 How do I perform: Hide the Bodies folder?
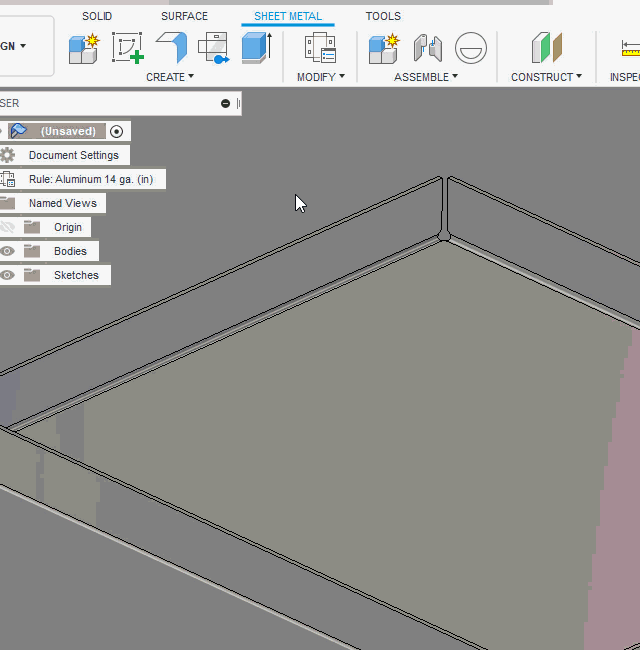point(8,251)
